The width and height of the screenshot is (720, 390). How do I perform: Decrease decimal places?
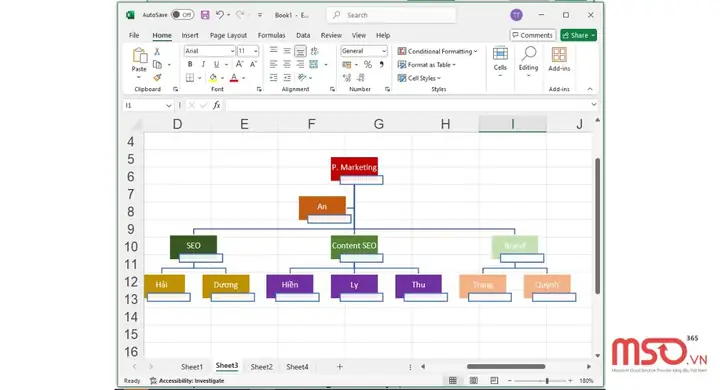361,78
